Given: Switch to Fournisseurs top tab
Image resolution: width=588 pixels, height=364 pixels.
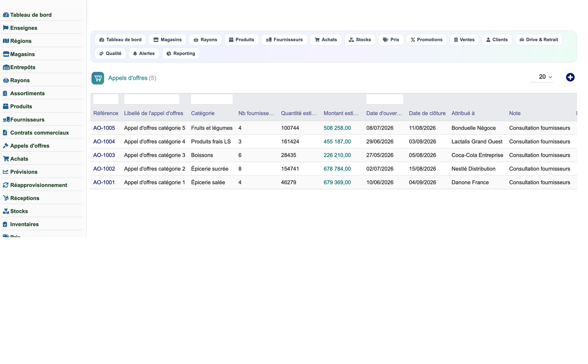Looking at the screenshot, I should click(285, 40).
